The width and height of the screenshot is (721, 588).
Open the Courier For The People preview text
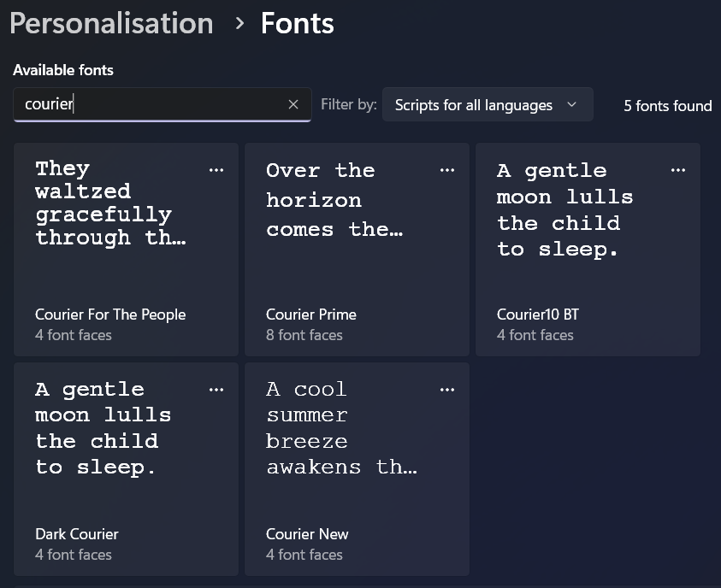point(109,203)
